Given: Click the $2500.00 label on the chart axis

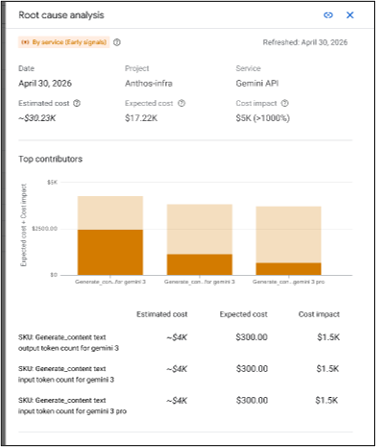Looking at the screenshot, I should 45,229.
